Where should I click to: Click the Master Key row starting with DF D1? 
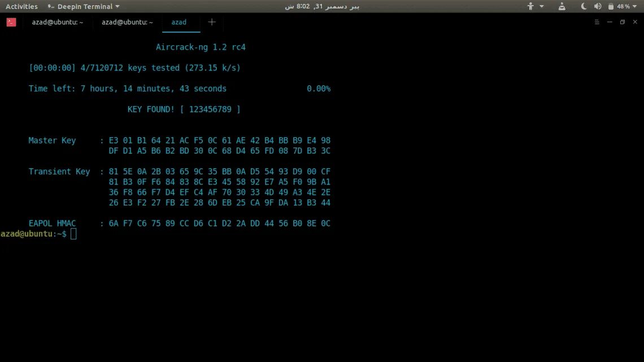point(219,151)
